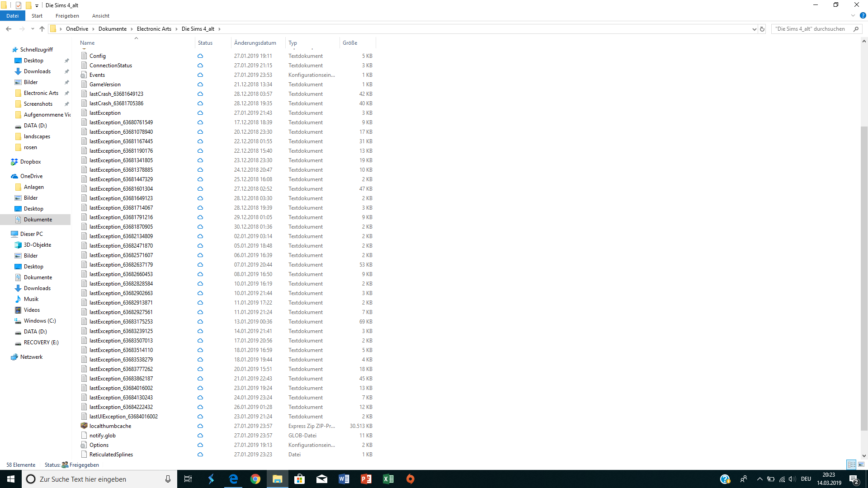Open Screenshots pinned folder

tap(38, 104)
